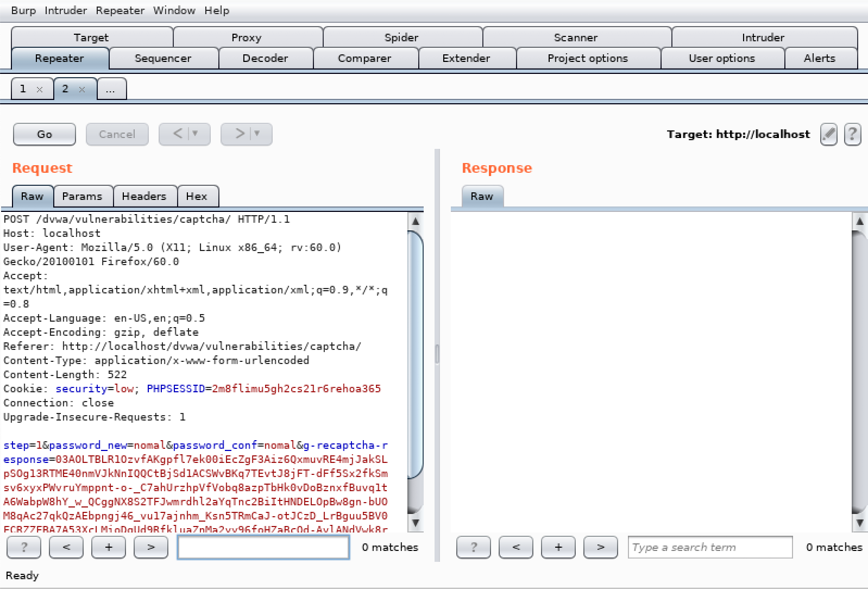Go forward in request history
This screenshot has height=589, width=868.
tap(240, 134)
